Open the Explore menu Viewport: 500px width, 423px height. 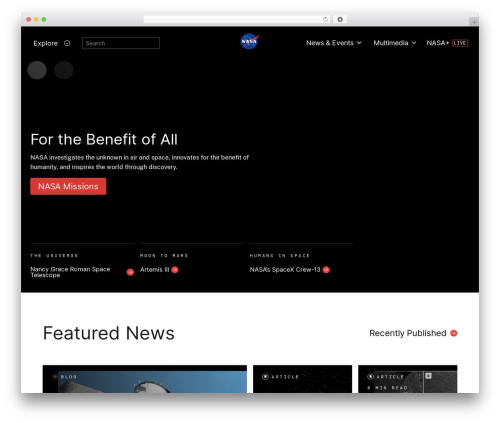(x=45, y=43)
